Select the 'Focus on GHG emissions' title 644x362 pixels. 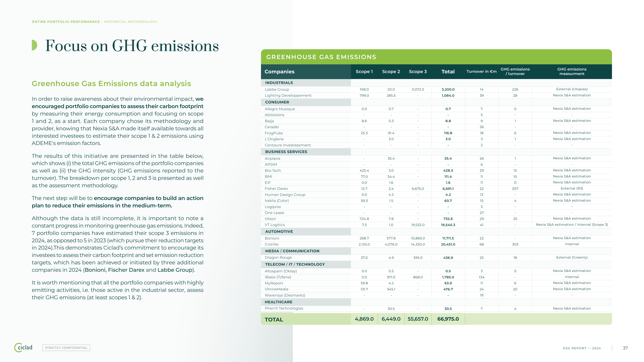tap(132, 46)
